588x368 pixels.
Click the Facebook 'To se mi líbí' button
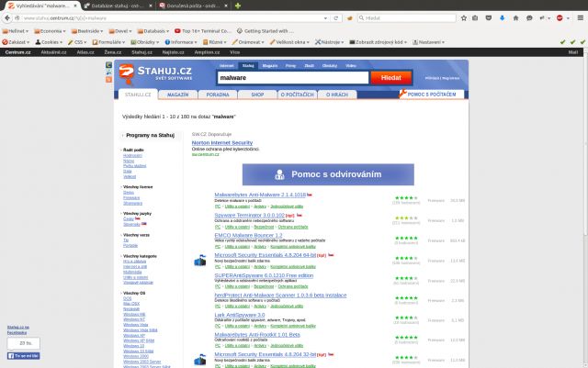(x=24, y=355)
